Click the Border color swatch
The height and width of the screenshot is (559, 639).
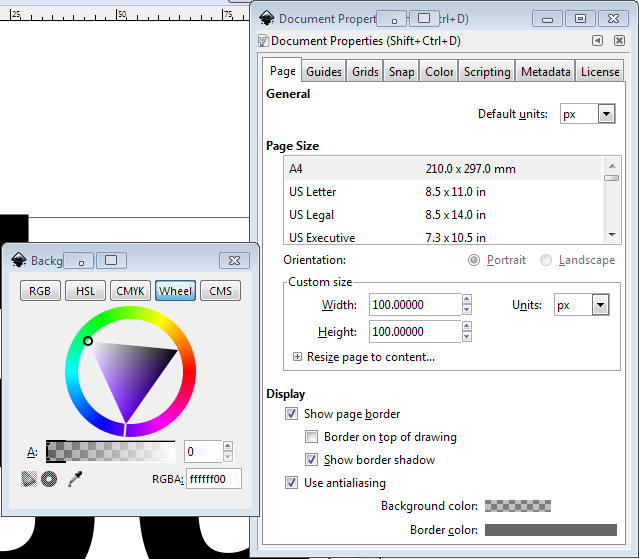click(551, 530)
